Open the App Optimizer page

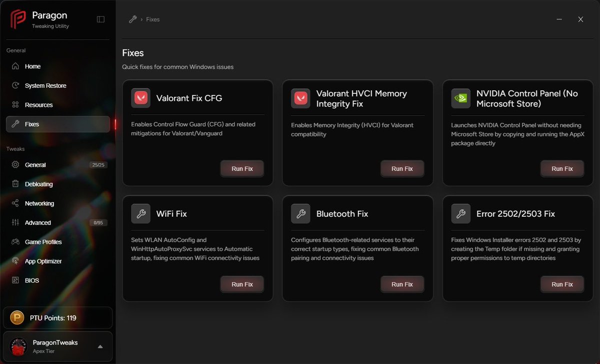click(58, 261)
